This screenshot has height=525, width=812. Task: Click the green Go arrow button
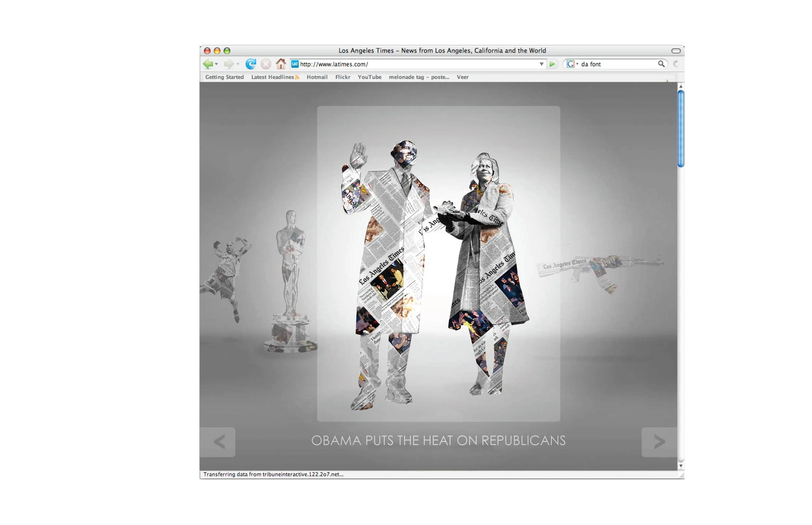click(552, 64)
